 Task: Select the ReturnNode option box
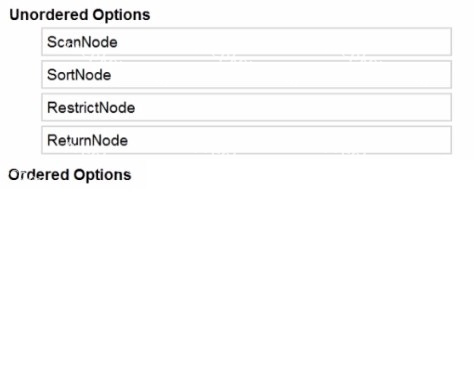pyautogui.click(x=247, y=140)
